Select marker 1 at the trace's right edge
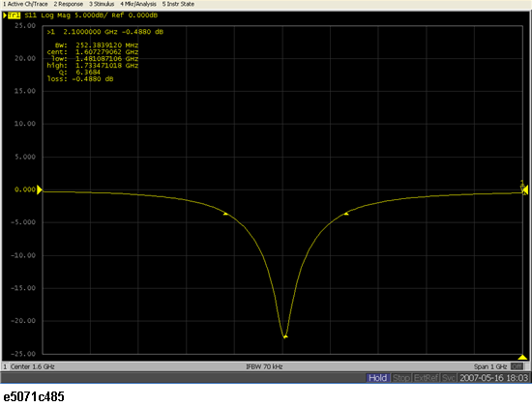The width and height of the screenshot is (532, 407). 524,189
